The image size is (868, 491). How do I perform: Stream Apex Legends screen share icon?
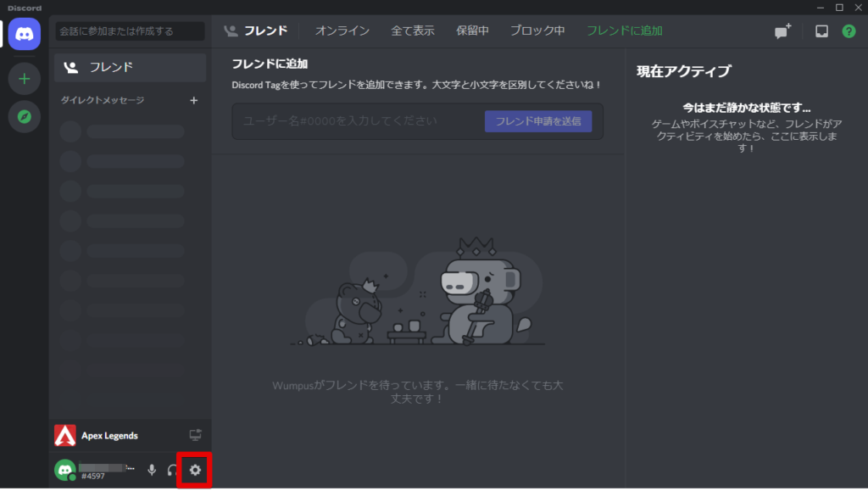pyautogui.click(x=196, y=435)
